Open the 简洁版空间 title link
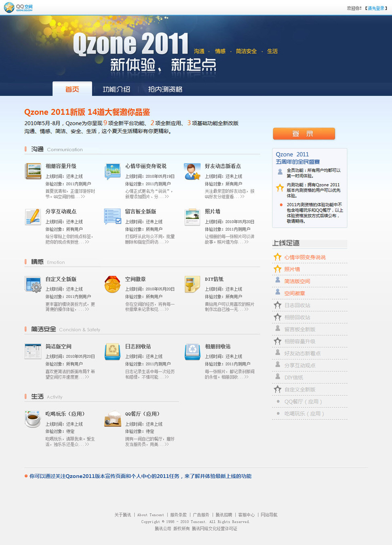The image size is (392, 545). (x=59, y=346)
